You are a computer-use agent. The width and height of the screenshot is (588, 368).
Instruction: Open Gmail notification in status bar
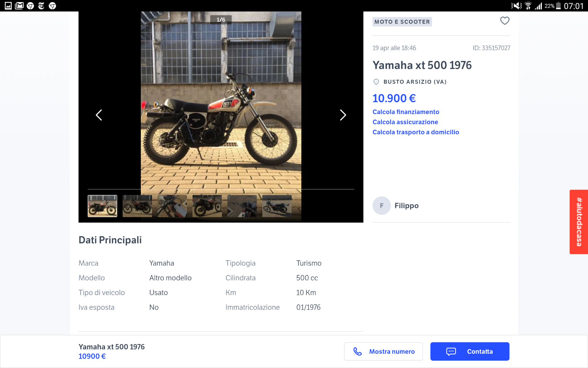click(19, 6)
